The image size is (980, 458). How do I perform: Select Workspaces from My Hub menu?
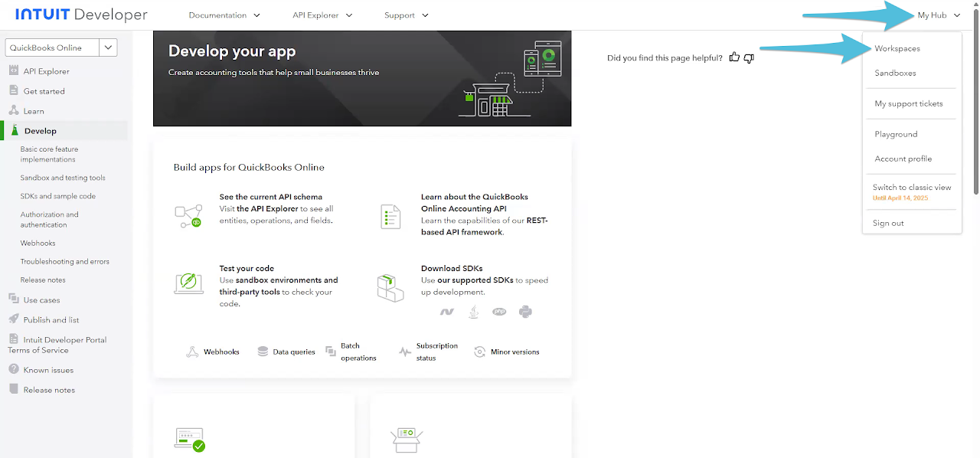tap(897, 48)
